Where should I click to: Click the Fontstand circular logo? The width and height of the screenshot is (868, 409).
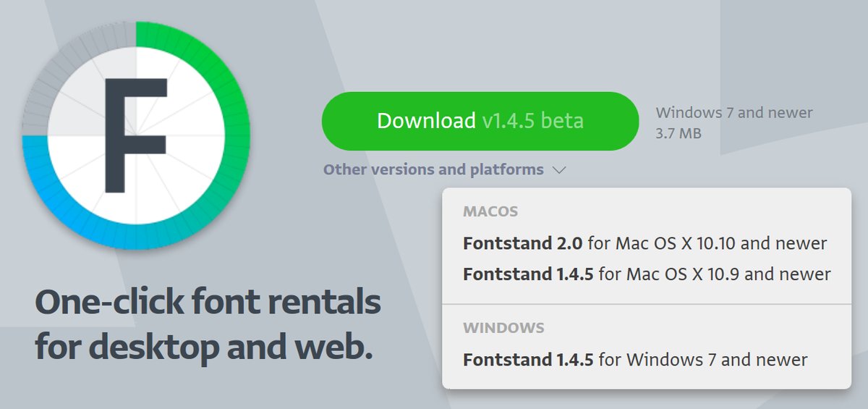click(x=136, y=135)
